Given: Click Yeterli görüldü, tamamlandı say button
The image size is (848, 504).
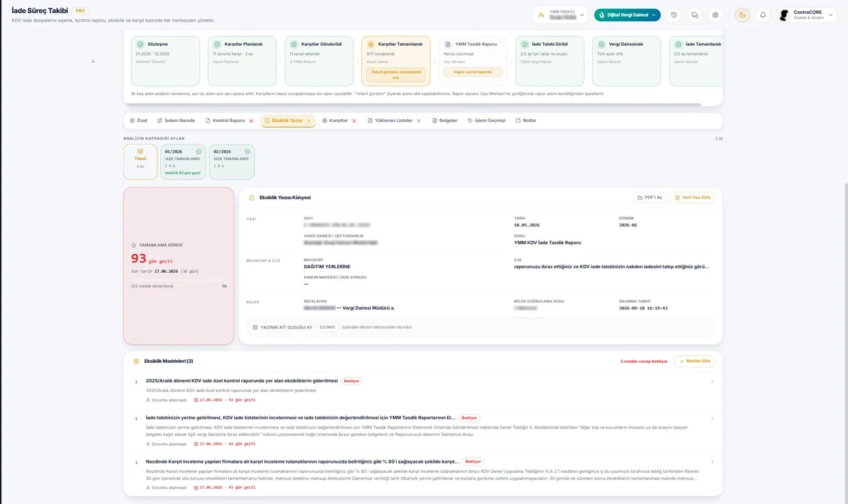Looking at the screenshot, I should (396, 74).
